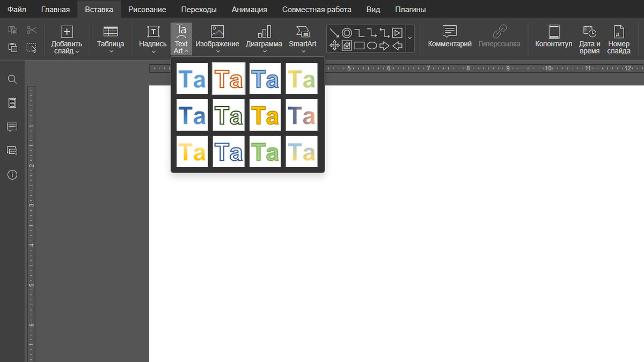Select the donut ring shape
Viewport: 644px width, 362px height.
click(x=347, y=33)
